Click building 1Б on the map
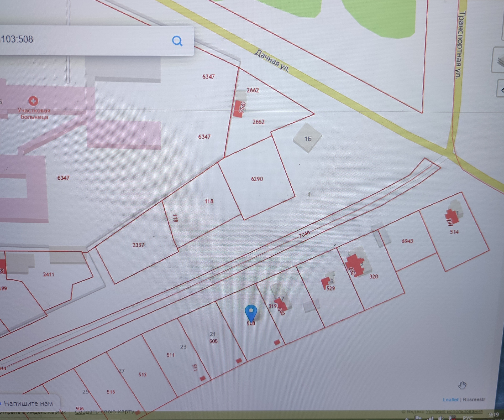This screenshot has height=420, width=504. point(307,138)
